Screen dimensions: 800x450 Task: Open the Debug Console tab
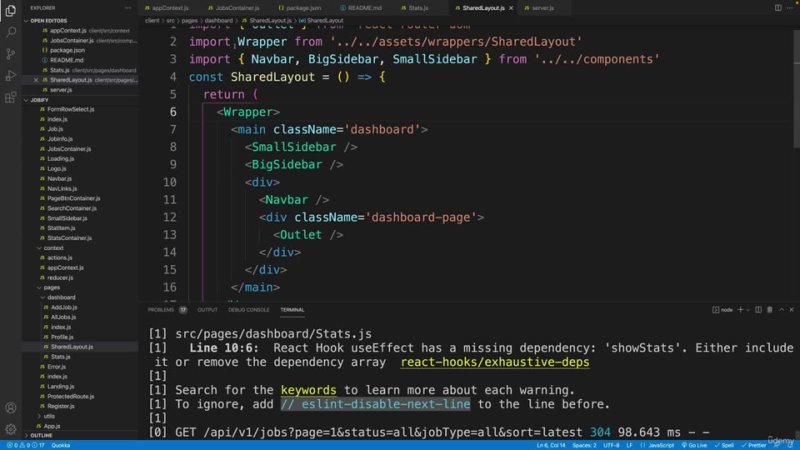pyautogui.click(x=248, y=310)
